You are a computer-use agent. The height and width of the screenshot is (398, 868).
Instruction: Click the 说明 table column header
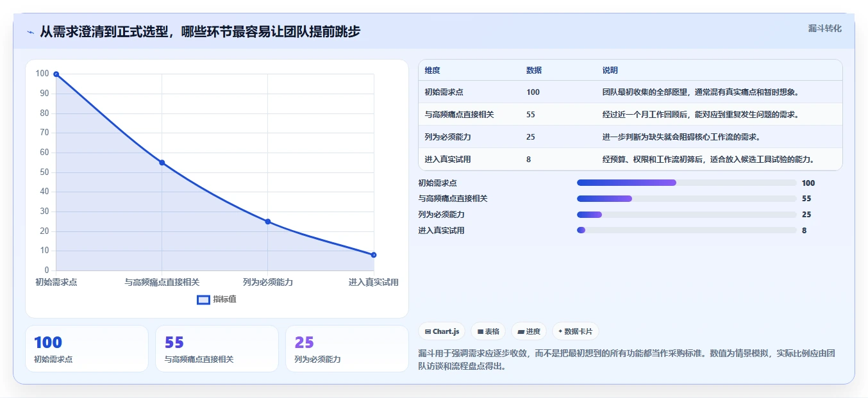pos(610,70)
